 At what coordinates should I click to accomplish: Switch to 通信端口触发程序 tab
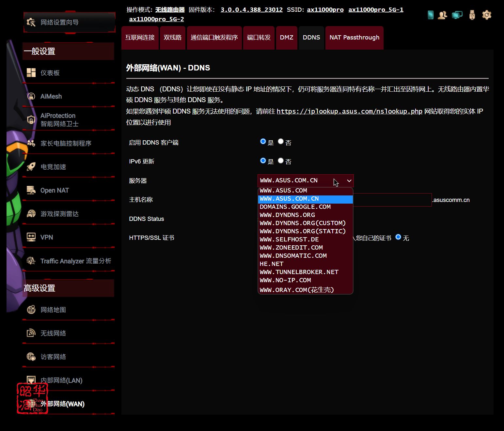click(x=214, y=38)
